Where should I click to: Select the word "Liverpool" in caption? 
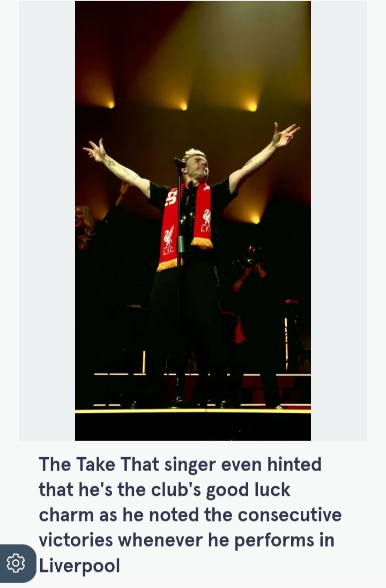pos(79,565)
